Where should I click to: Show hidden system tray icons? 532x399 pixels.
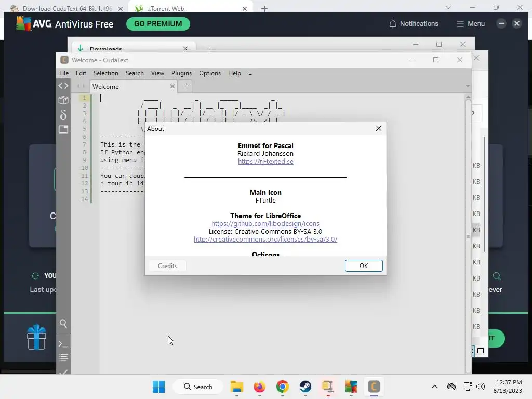(435, 387)
